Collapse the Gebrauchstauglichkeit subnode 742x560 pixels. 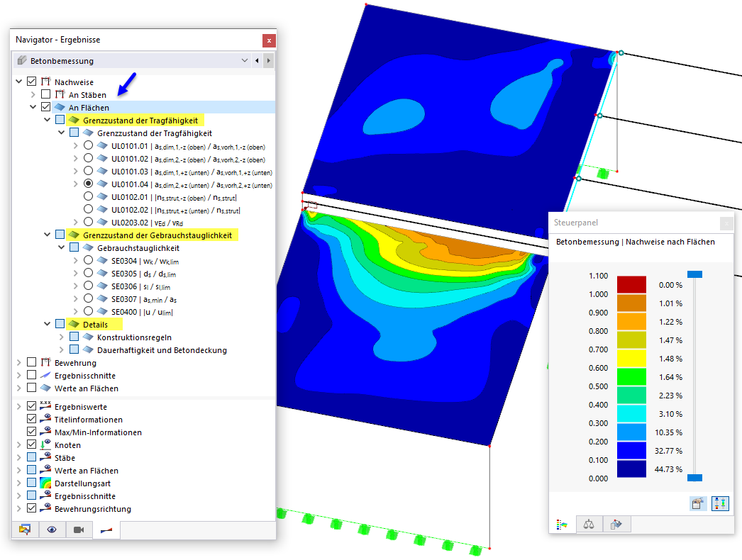62,248
